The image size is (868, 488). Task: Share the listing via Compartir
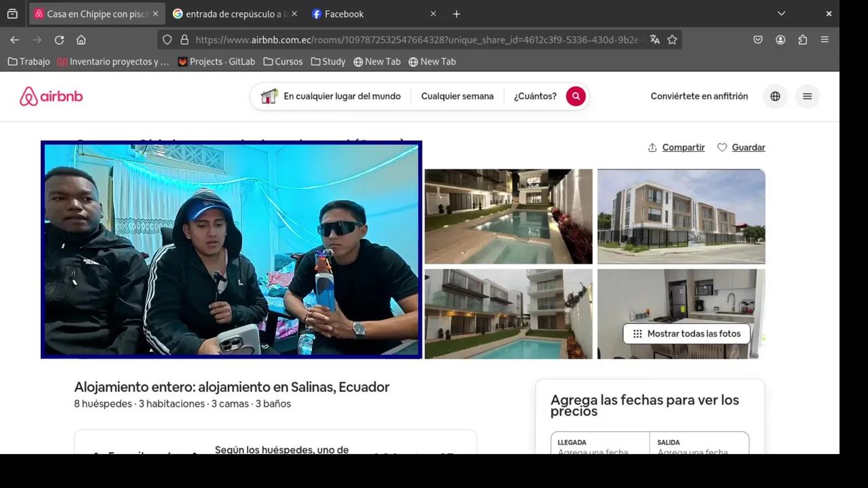[x=676, y=147]
